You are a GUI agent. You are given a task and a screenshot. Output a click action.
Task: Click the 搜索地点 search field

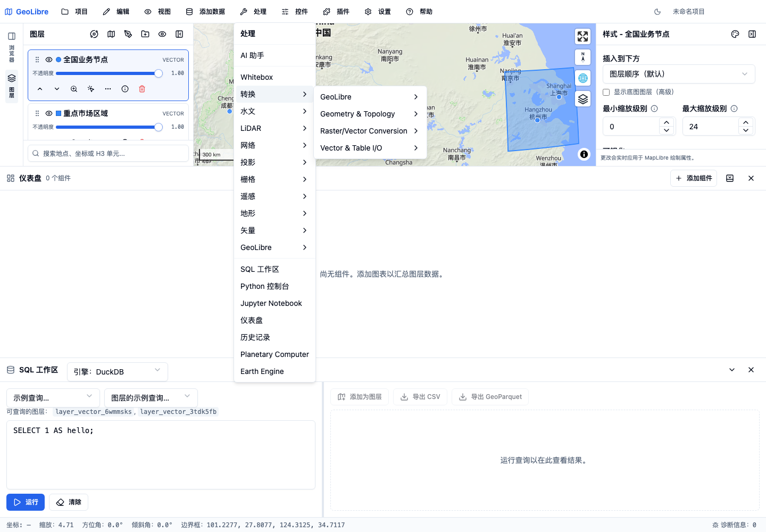tap(109, 153)
